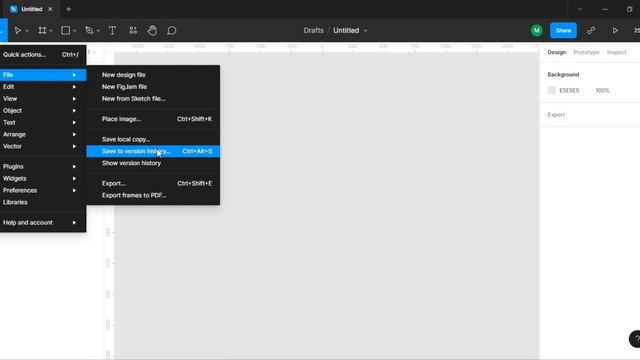The height and width of the screenshot is (360, 640).
Task: Open shape tools dropdown arrow
Action: pos(75,31)
